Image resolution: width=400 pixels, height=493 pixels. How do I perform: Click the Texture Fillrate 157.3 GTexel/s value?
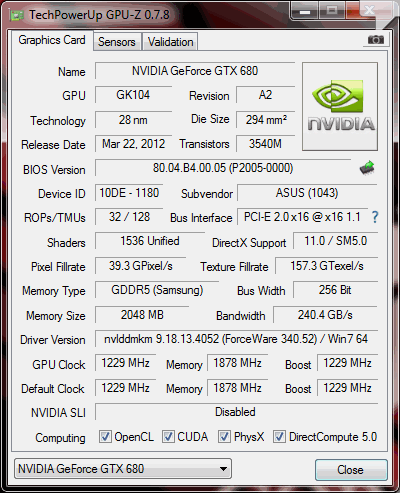click(x=327, y=266)
